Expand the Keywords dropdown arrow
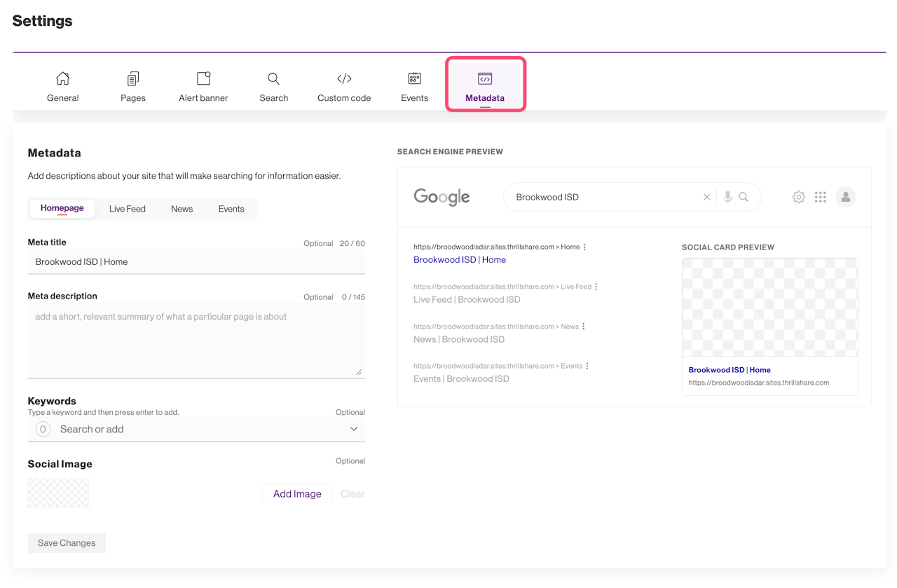The width and height of the screenshot is (897, 588). tap(354, 429)
